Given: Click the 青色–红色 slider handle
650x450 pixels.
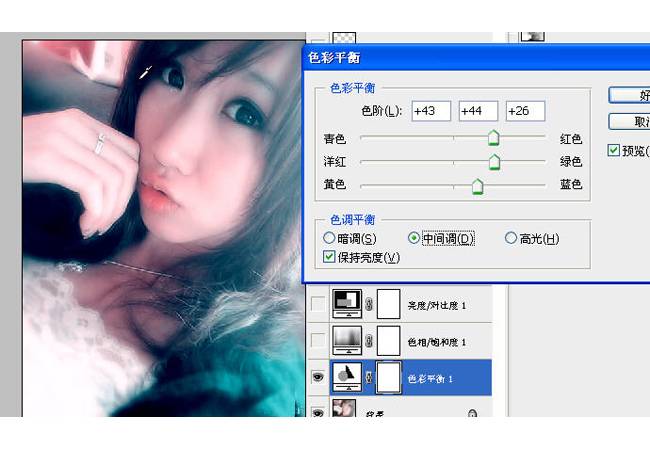Looking at the screenshot, I should (x=493, y=138).
